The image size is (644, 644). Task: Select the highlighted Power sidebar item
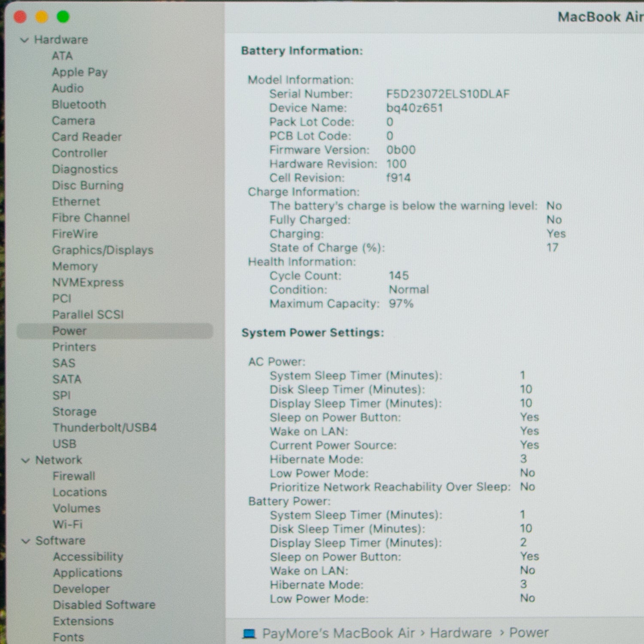[70, 331]
